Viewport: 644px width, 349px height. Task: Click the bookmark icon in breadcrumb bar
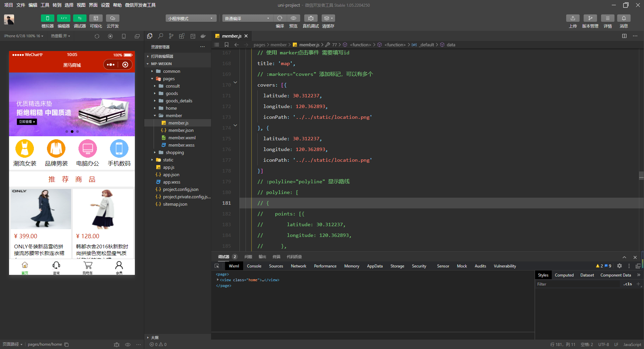click(226, 45)
